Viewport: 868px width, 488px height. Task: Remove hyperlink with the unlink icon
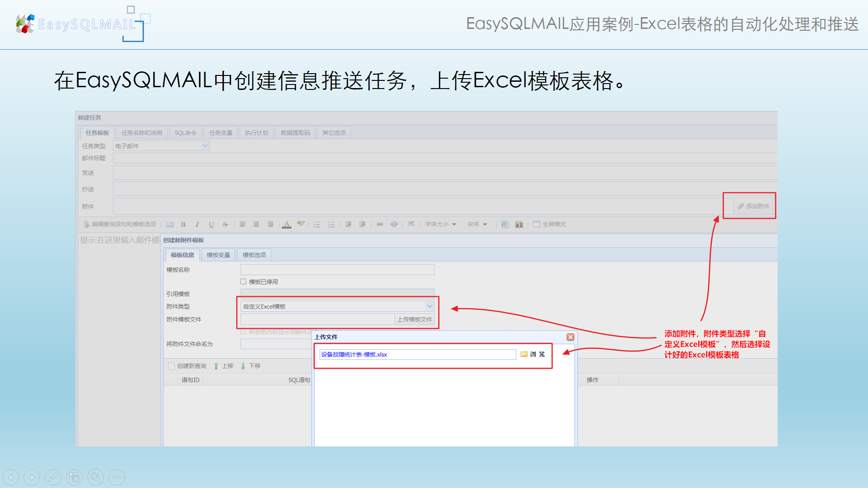coord(394,225)
